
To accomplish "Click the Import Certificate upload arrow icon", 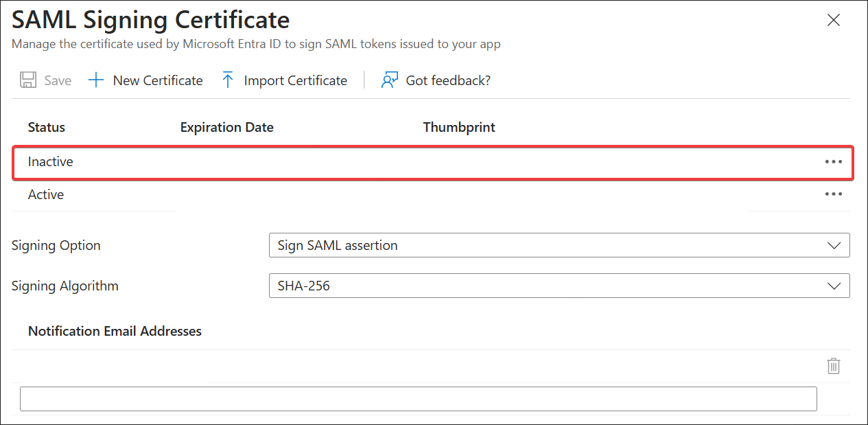I will [x=228, y=80].
